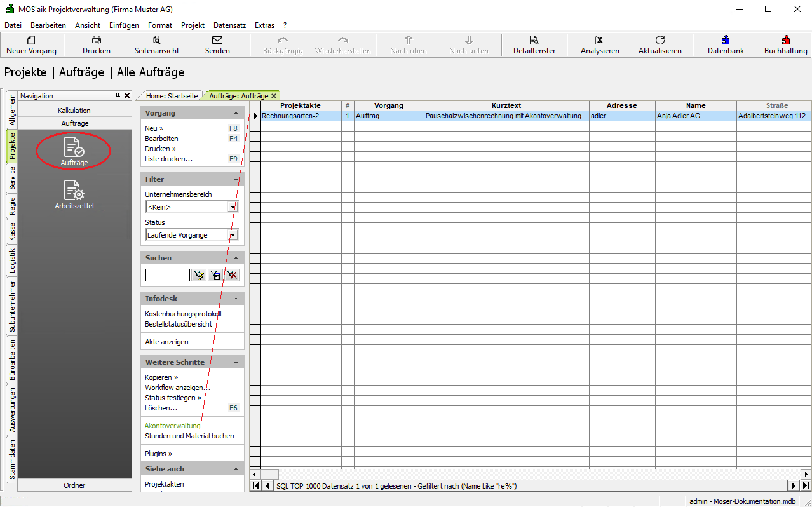812x507 pixels.
Task: Click into the Suchen text field
Action: click(167, 275)
